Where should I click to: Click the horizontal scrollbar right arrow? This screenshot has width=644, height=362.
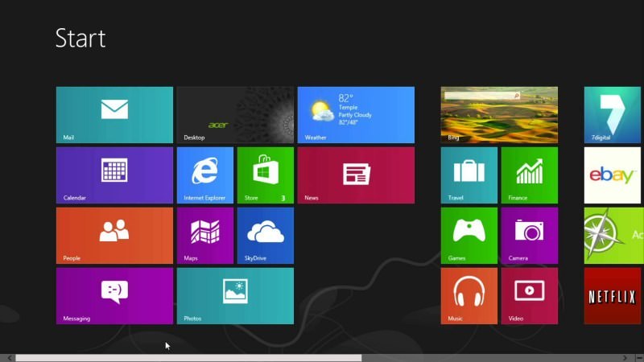[x=625, y=358]
